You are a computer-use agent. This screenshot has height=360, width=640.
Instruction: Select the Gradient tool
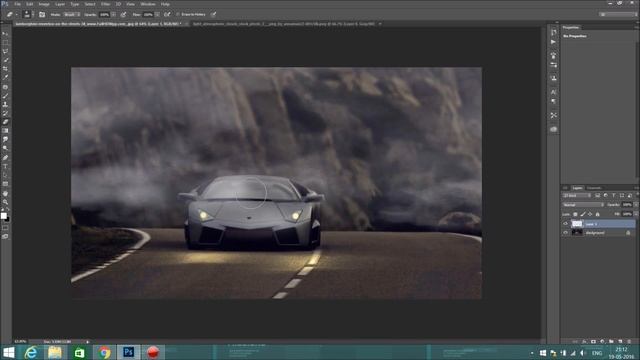coord(5,131)
